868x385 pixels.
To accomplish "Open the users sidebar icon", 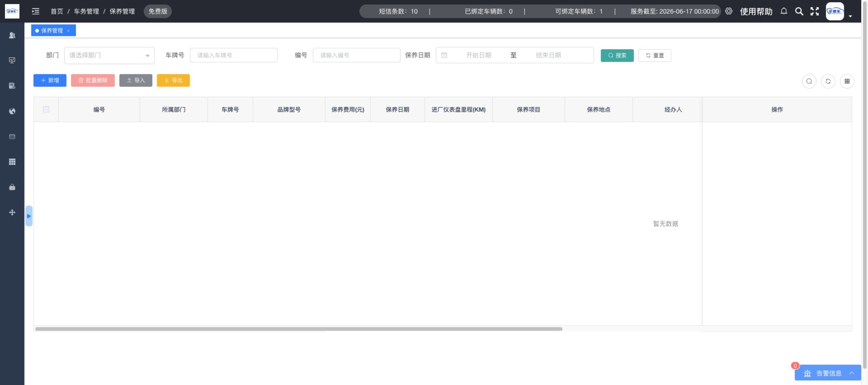I will pyautogui.click(x=12, y=35).
